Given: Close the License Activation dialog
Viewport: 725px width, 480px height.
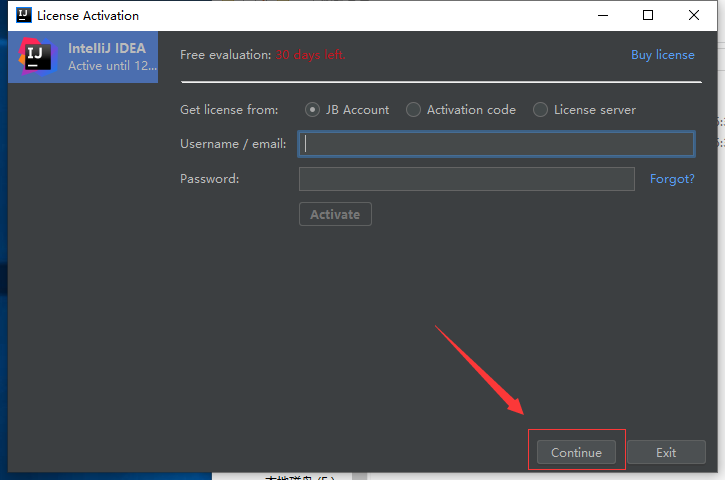Looking at the screenshot, I should (694, 15).
